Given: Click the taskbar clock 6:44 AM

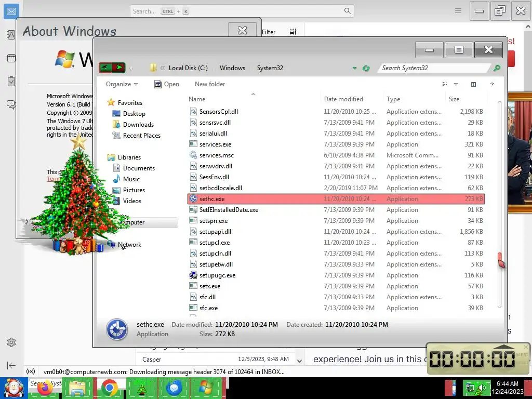Looking at the screenshot, I should click(508, 388).
